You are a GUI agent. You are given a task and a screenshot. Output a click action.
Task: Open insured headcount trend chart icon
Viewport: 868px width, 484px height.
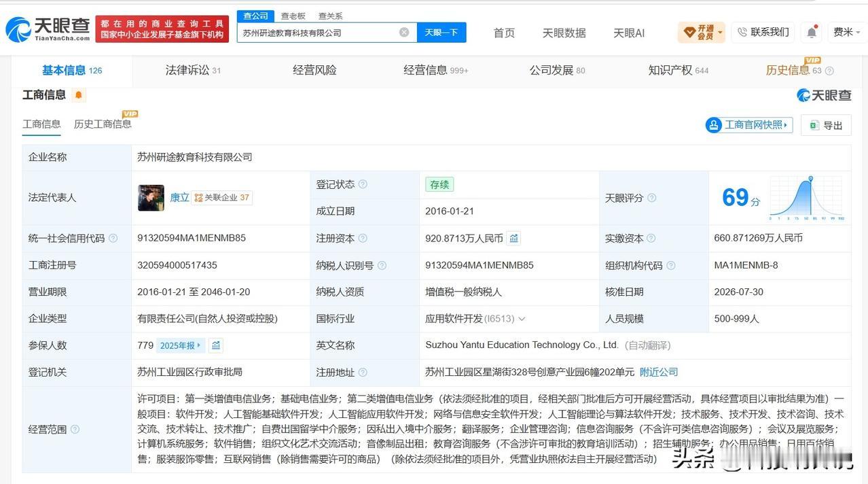point(215,345)
